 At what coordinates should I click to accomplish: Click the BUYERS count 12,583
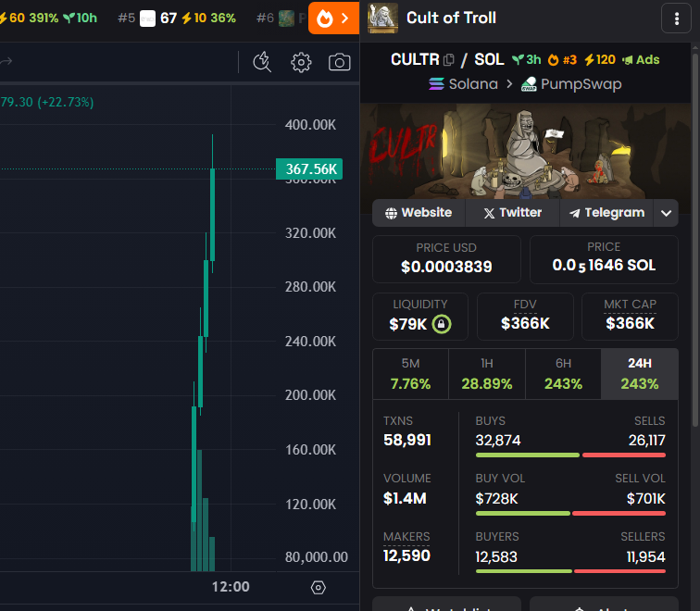pos(496,557)
